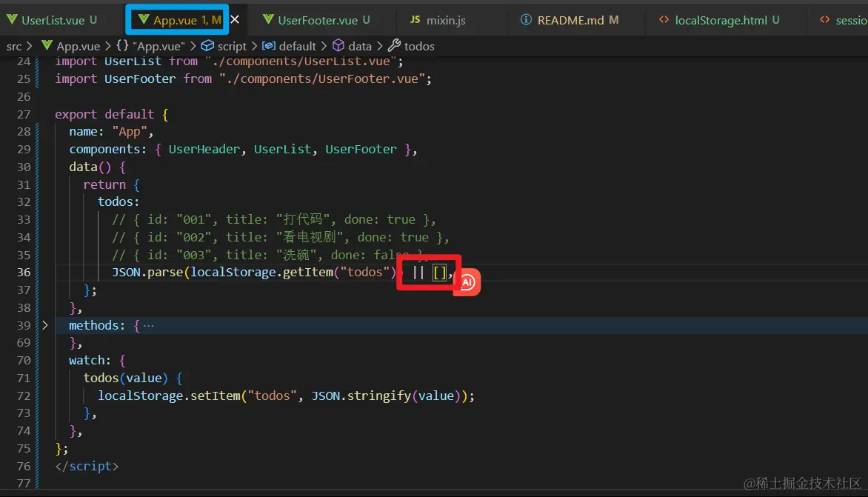Click 'watch: {' on line 70
868x497 pixels.
coord(98,360)
